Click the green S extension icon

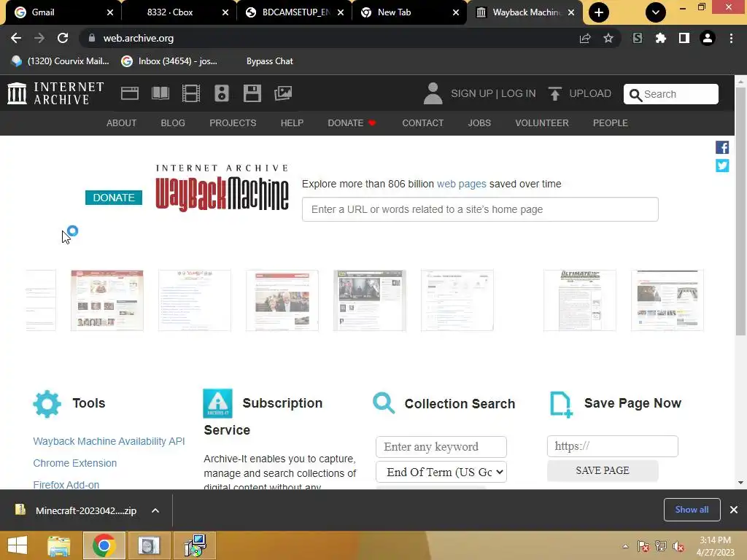638,38
